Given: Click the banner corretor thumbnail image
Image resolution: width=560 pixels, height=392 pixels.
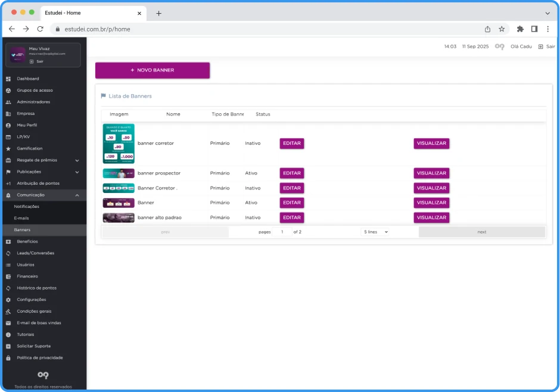Looking at the screenshot, I should click(119, 144).
